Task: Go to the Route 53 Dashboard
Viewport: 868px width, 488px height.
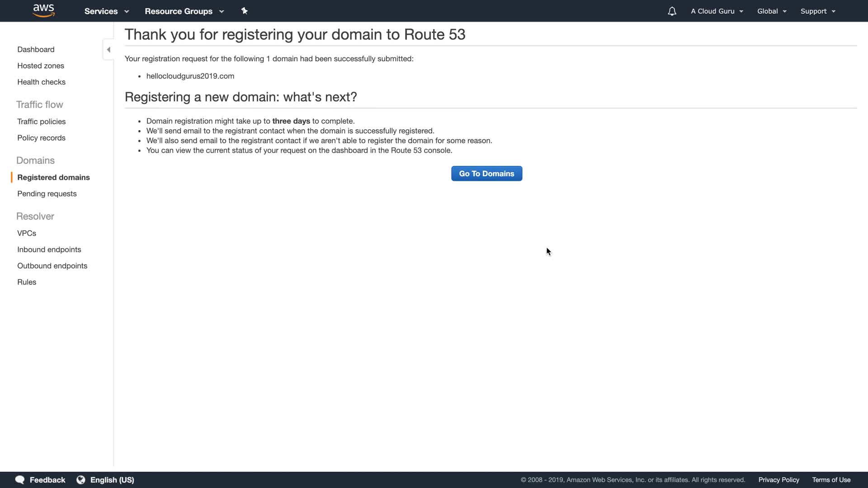Action: [x=36, y=50]
